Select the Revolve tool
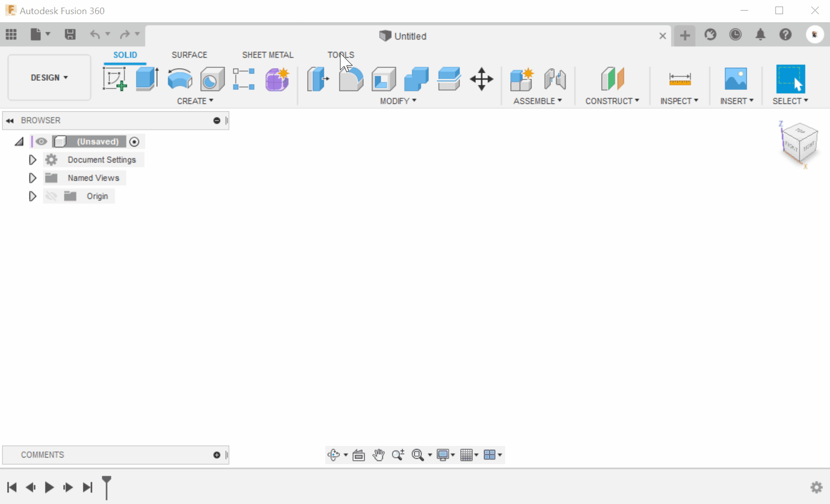This screenshot has height=504, width=830. (180, 79)
